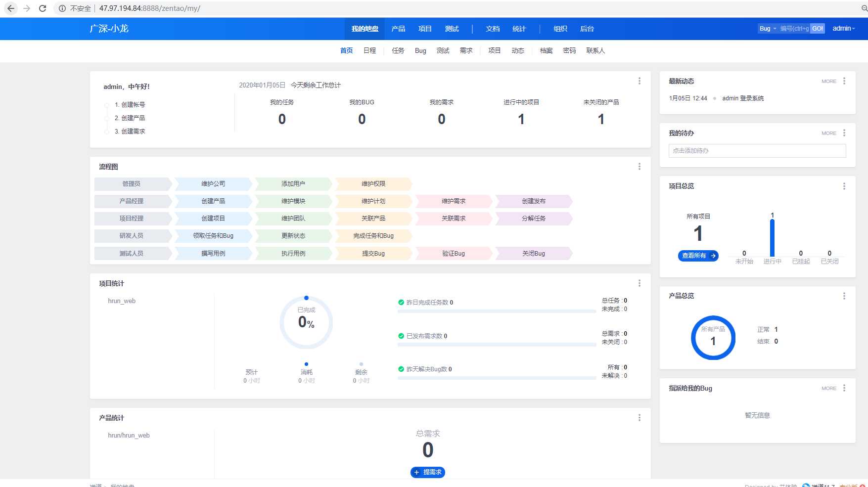This screenshot has width=868, height=487.
Task: Switch to 联系人 sub-tab
Action: [x=595, y=50]
